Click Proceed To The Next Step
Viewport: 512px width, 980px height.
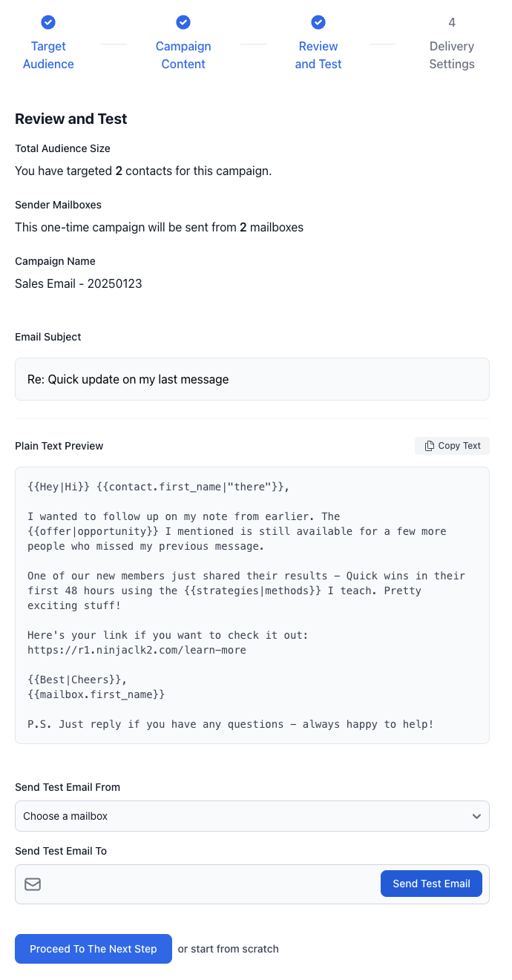pyautogui.click(x=93, y=948)
